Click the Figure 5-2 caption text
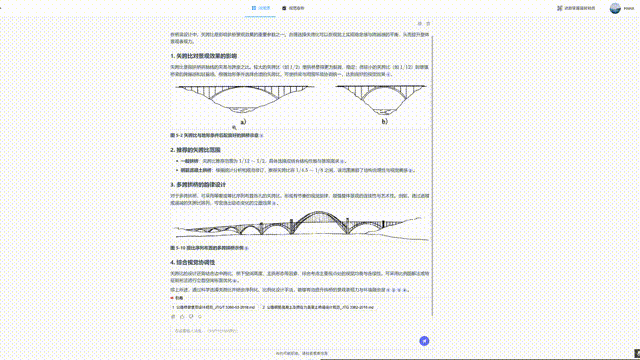This screenshot has height=360, width=640. pos(215,135)
